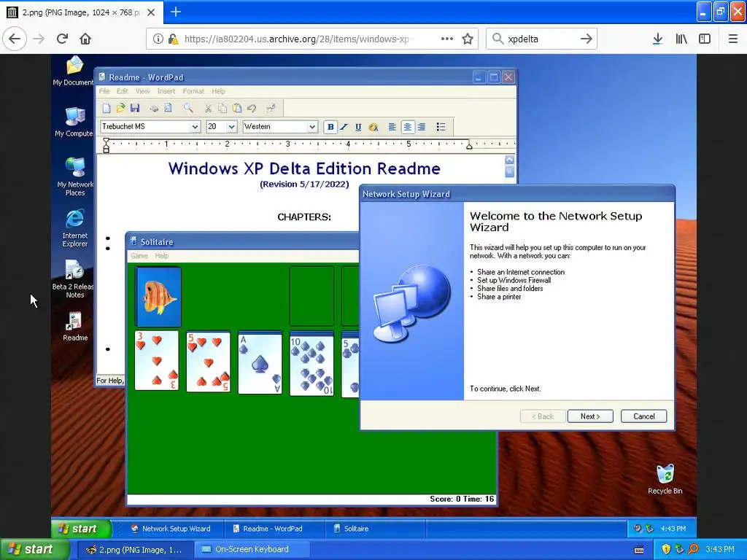747x560 pixels.
Task: Reload the current page
Action: (x=62, y=39)
